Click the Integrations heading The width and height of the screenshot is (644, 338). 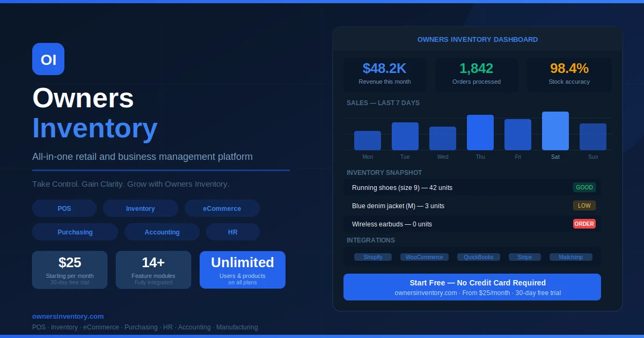(x=371, y=240)
